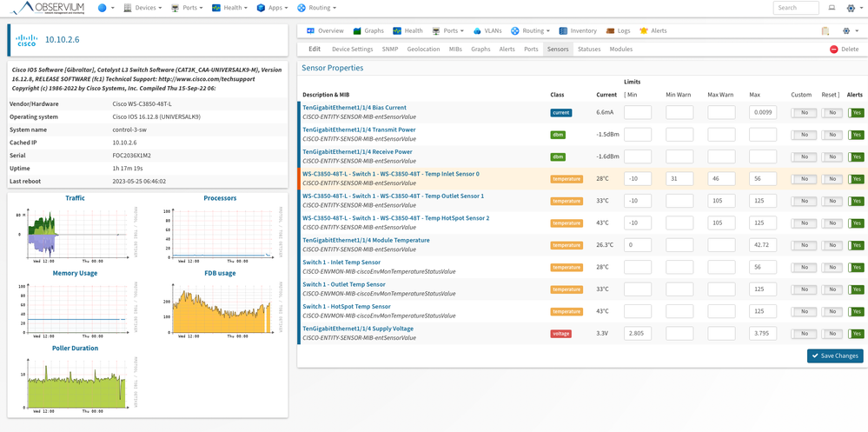Open the global settings gear icon

[851, 8]
